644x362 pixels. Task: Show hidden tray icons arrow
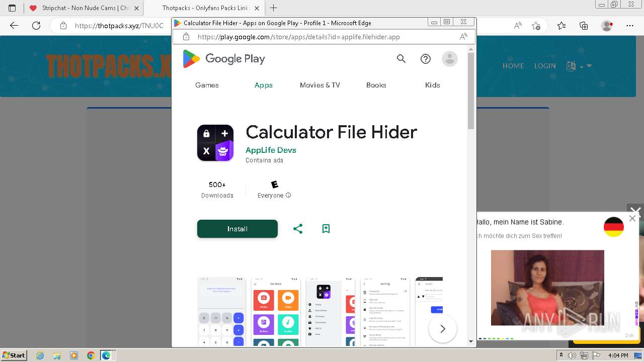point(561,355)
